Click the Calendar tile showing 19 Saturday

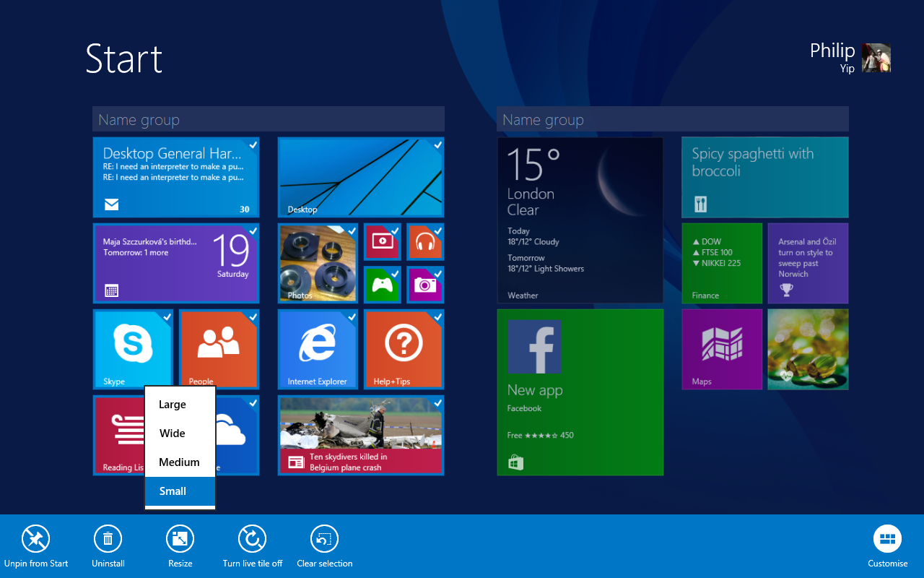[176, 263]
